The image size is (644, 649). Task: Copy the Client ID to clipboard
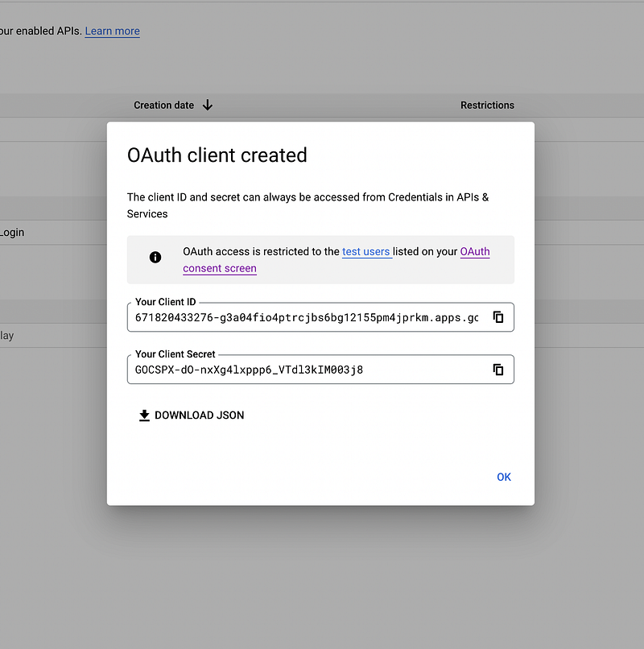(498, 317)
